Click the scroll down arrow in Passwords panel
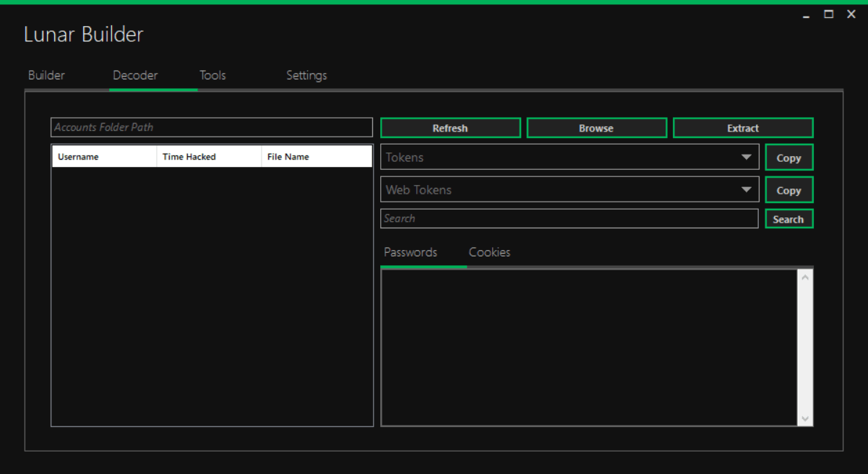The image size is (868, 474). [x=805, y=419]
